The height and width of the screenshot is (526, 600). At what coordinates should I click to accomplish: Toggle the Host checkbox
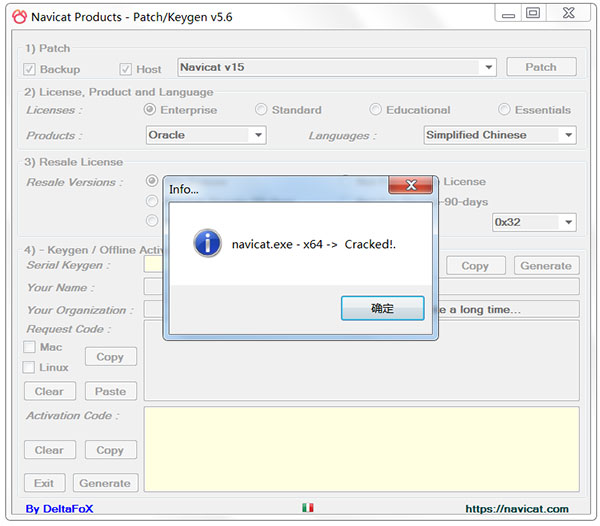pyautogui.click(x=126, y=69)
